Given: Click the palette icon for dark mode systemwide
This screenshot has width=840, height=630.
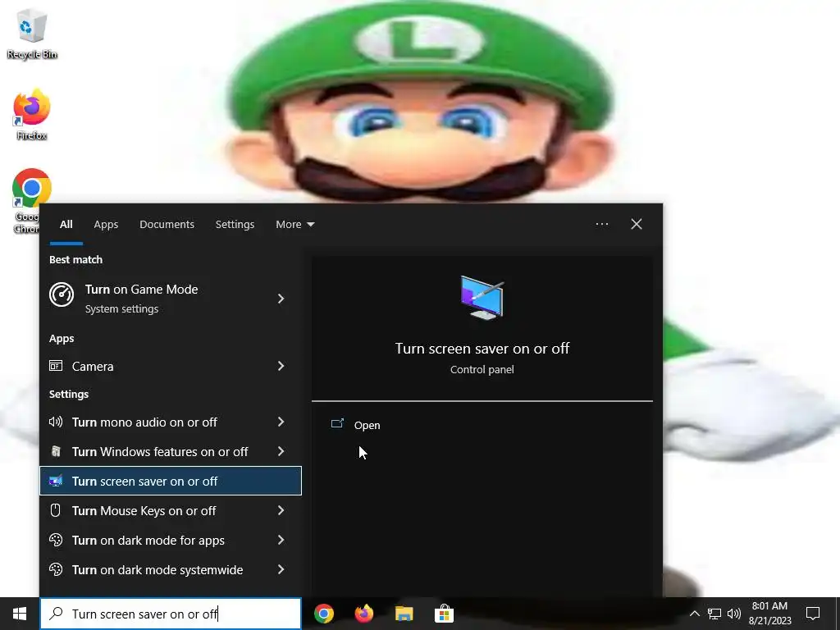Looking at the screenshot, I should pyautogui.click(x=56, y=569).
